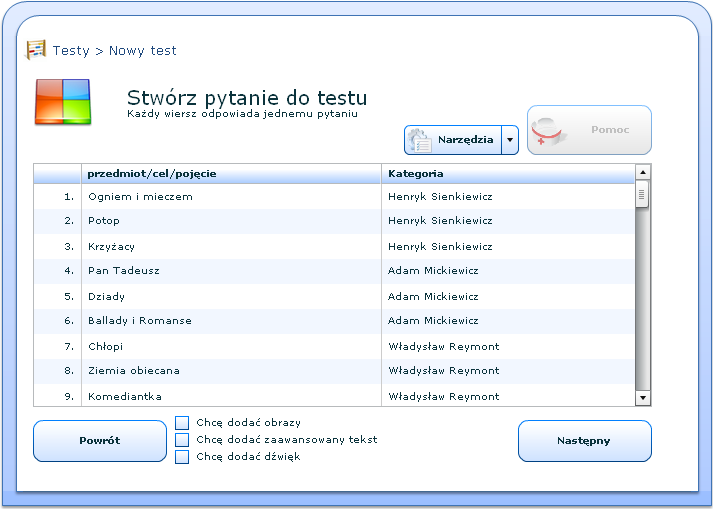
Task: Select the 'Chłopi' cell
Action: 231,347
